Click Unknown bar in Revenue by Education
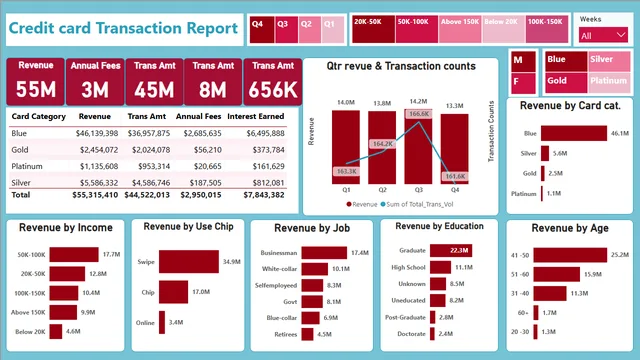640x360 pixels. pyautogui.click(x=438, y=284)
